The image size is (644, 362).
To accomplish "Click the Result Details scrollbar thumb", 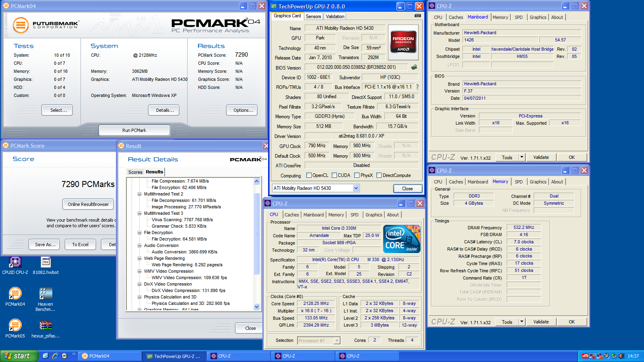I will [257, 233].
